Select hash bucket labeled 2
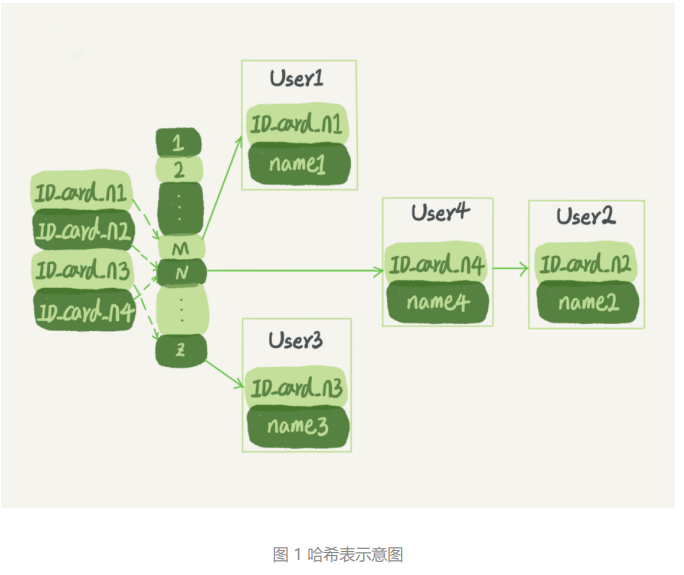 coord(179,170)
